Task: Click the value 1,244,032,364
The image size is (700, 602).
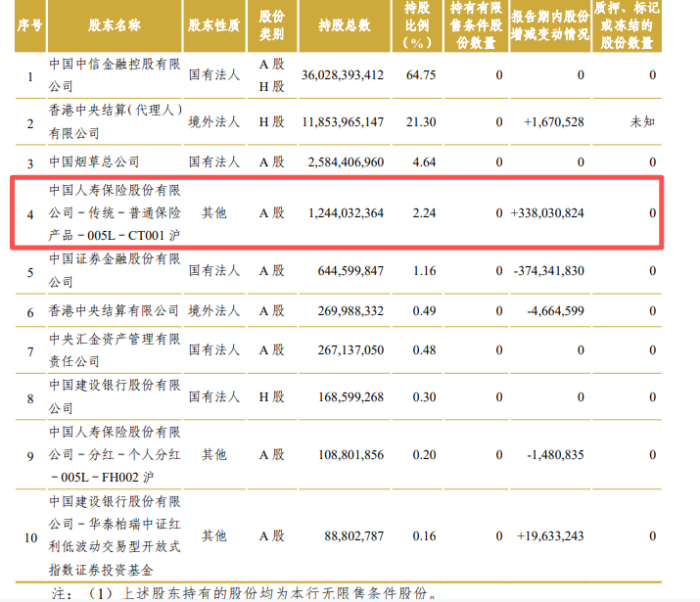Action: [x=346, y=212]
